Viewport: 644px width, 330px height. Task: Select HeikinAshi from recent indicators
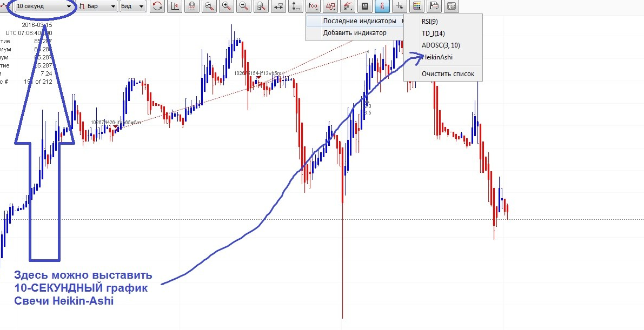point(437,57)
